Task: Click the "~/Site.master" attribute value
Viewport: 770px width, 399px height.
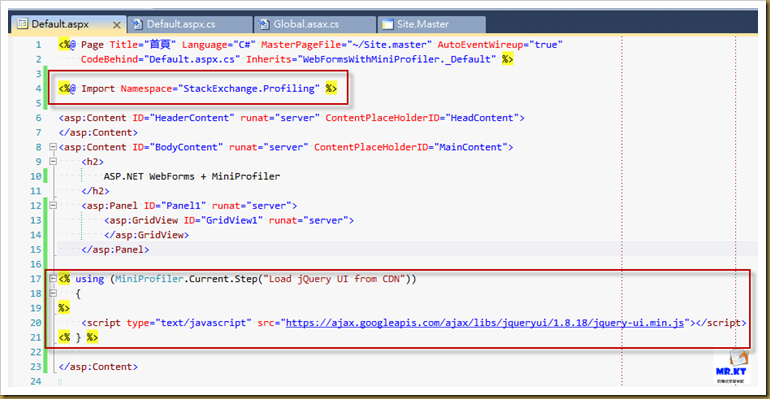Action: coord(389,45)
